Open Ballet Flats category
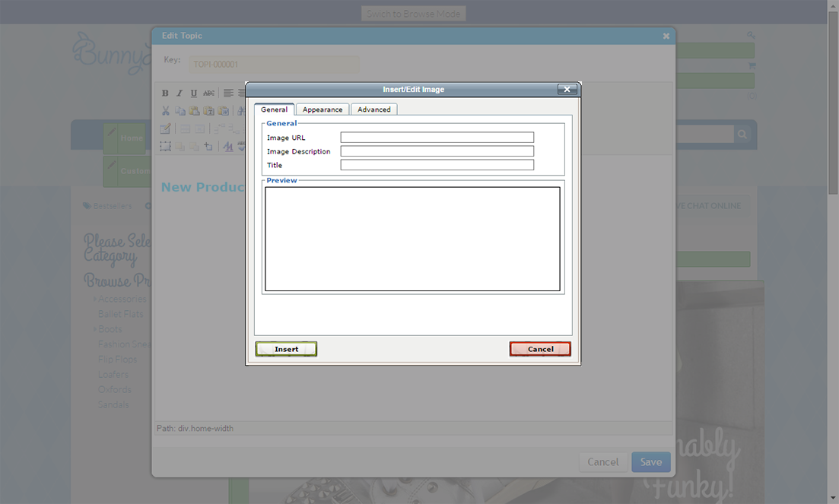The width and height of the screenshot is (839, 504). click(120, 314)
